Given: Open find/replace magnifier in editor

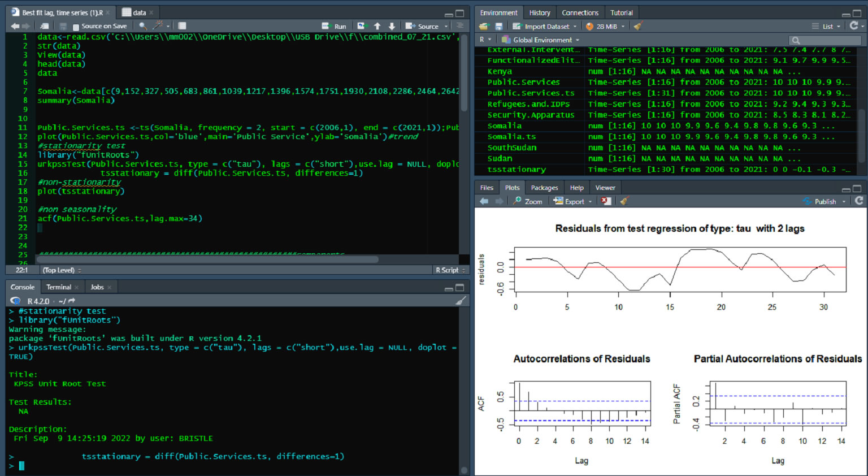Looking at the screenshot, I should tap(143, 26).
